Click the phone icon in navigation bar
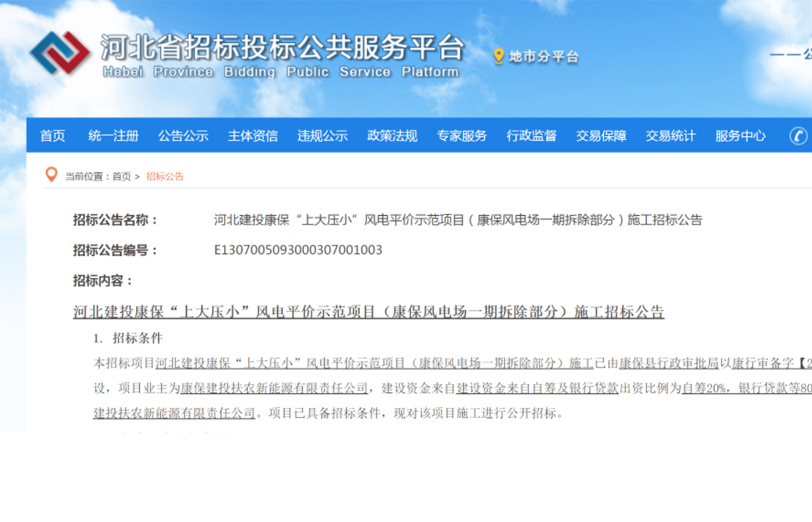 pyautogui.click(x=798, y=136)
